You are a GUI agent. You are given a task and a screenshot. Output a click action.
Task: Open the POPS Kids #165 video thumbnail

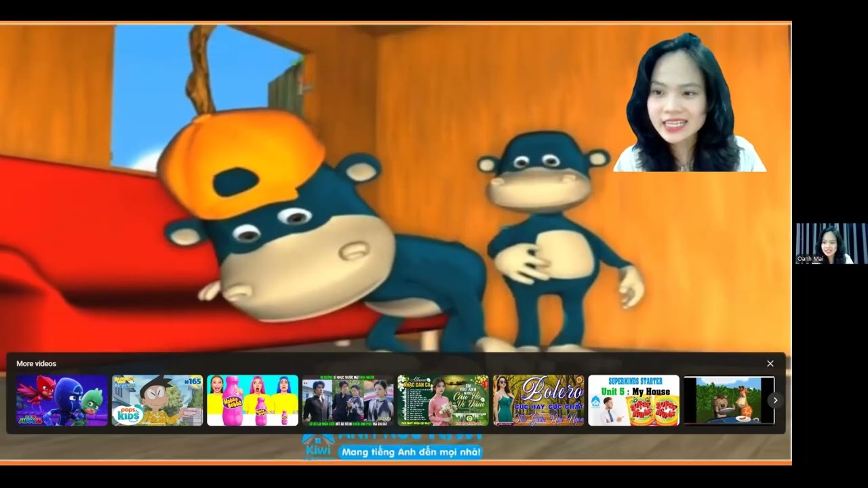point(157,401)
